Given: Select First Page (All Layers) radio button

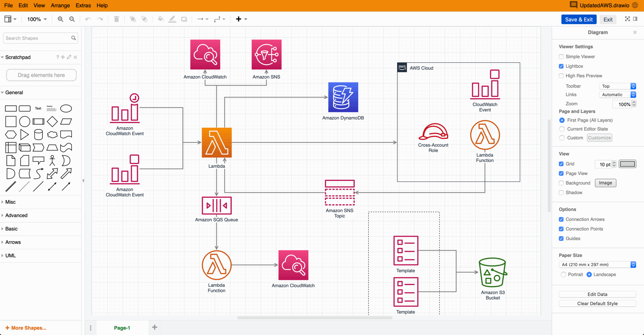Looking at the screenshot, I should click(562, 120).
